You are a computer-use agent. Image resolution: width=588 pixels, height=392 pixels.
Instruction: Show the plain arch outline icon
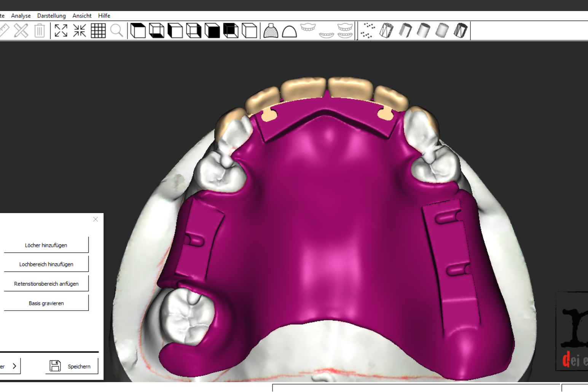(x=290, y=31)
